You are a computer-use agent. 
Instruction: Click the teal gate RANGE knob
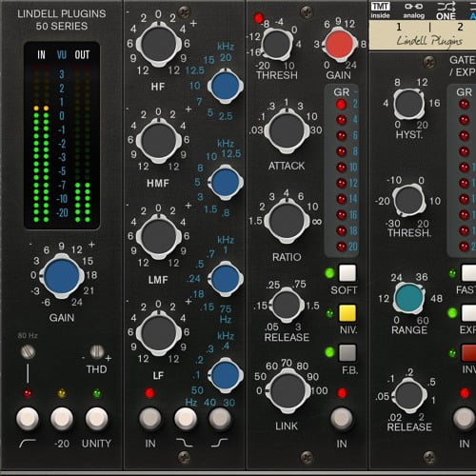tap(409, 298)
